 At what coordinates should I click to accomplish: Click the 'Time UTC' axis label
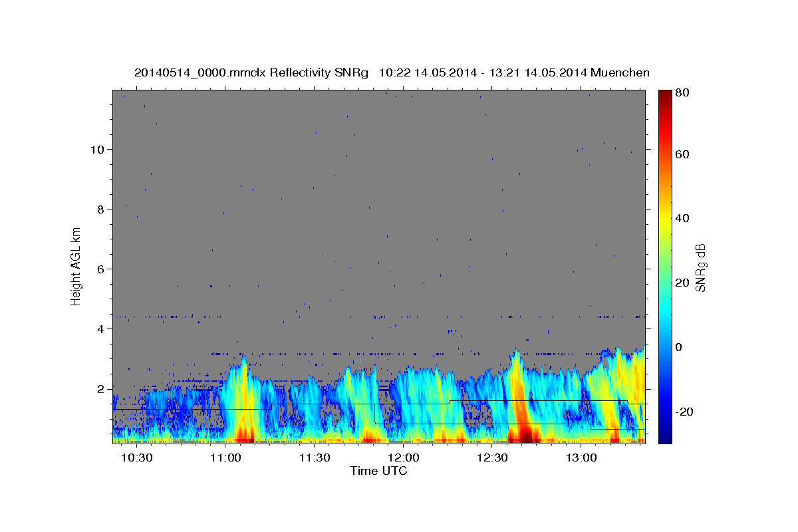point(378,471)
